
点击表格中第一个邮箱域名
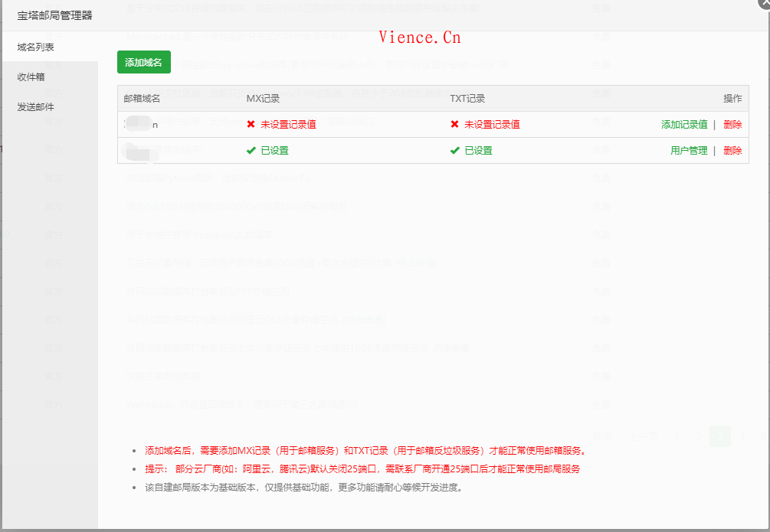pyautogui.click(x=141, y=124)
